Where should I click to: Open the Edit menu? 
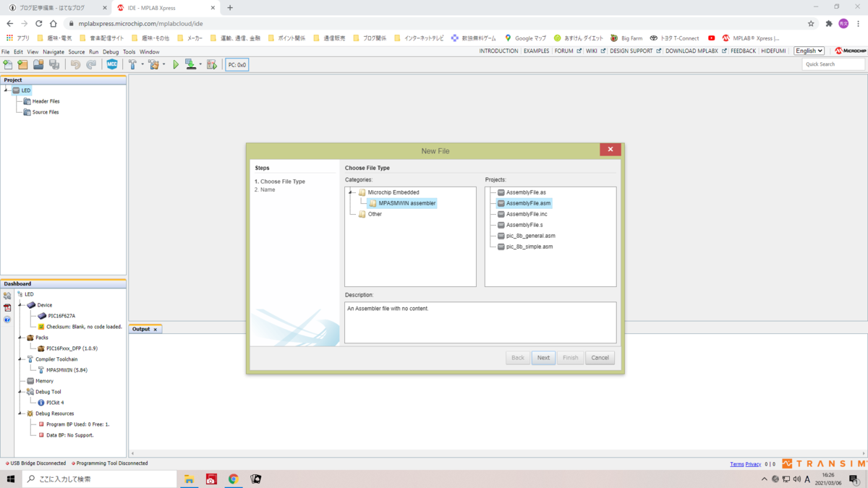click(x=18, y=52)
